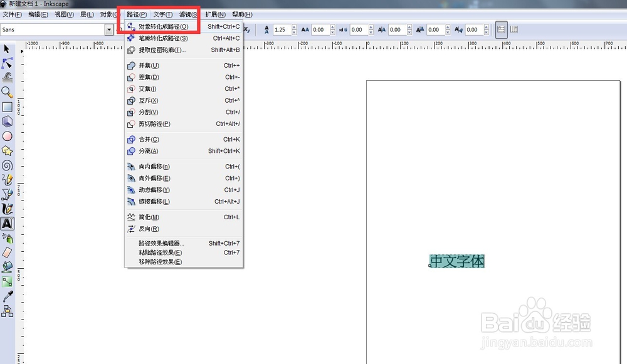Viewport: 627px width, 364px height.
Task: Activate the Zoom tool
Action: 8,92
